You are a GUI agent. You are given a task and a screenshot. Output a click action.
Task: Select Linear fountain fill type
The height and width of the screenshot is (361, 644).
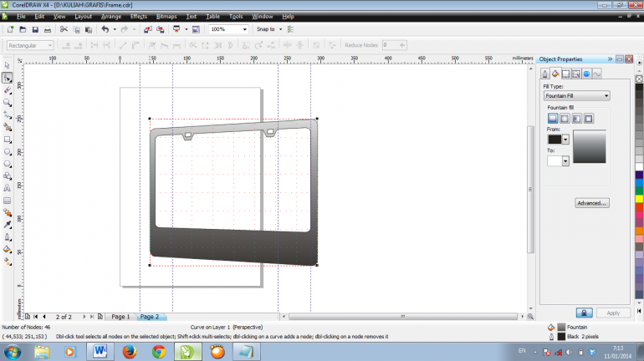click(553, 119)
